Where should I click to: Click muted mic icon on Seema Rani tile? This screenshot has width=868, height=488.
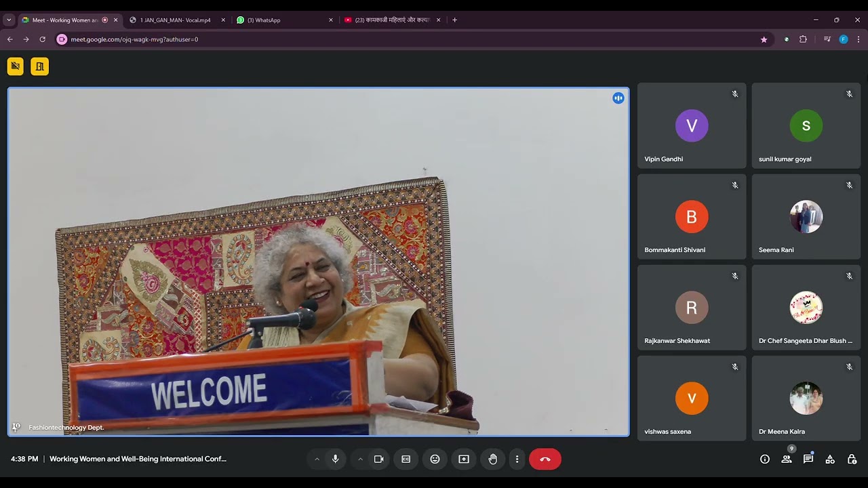pos(849,185)
